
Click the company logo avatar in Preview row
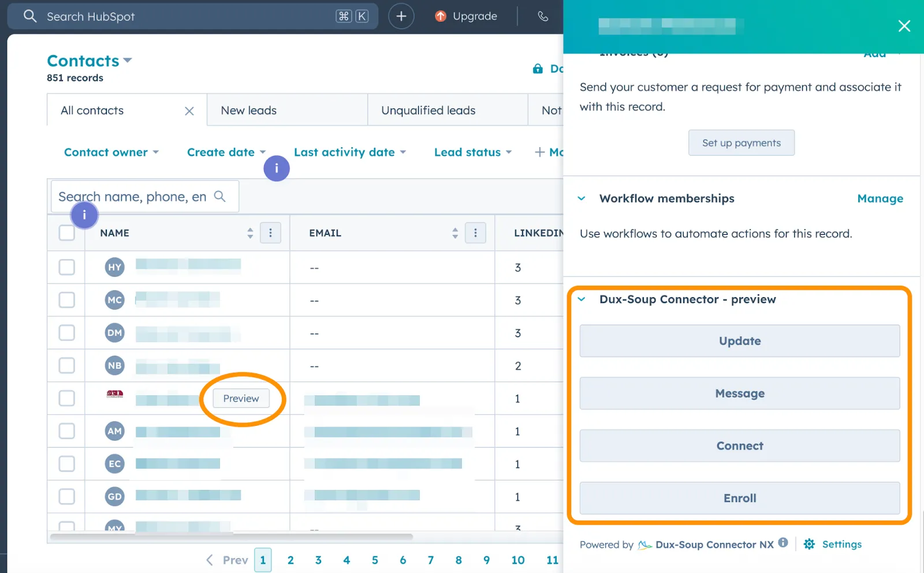(x=115, y=395)
